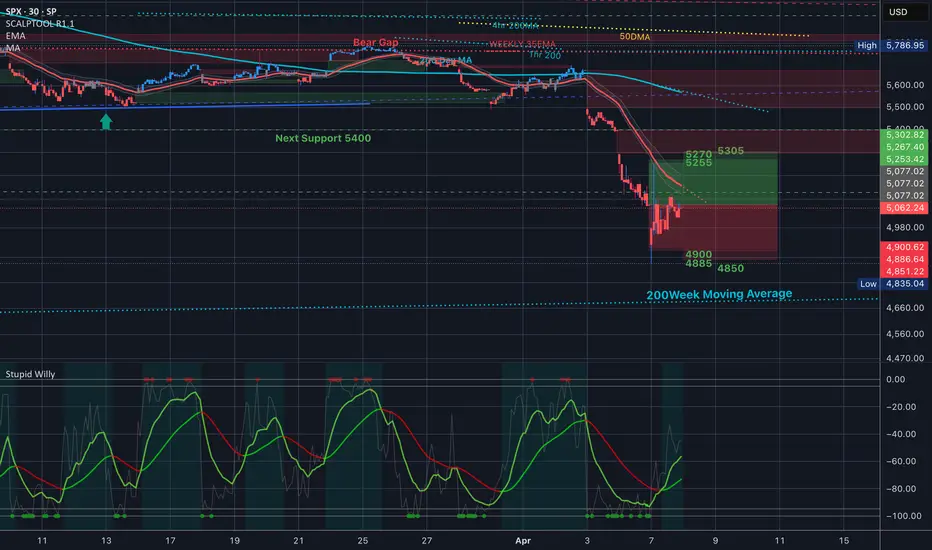
Task: Click 5,600.00 on the price axis
Action: pos(905,85)
